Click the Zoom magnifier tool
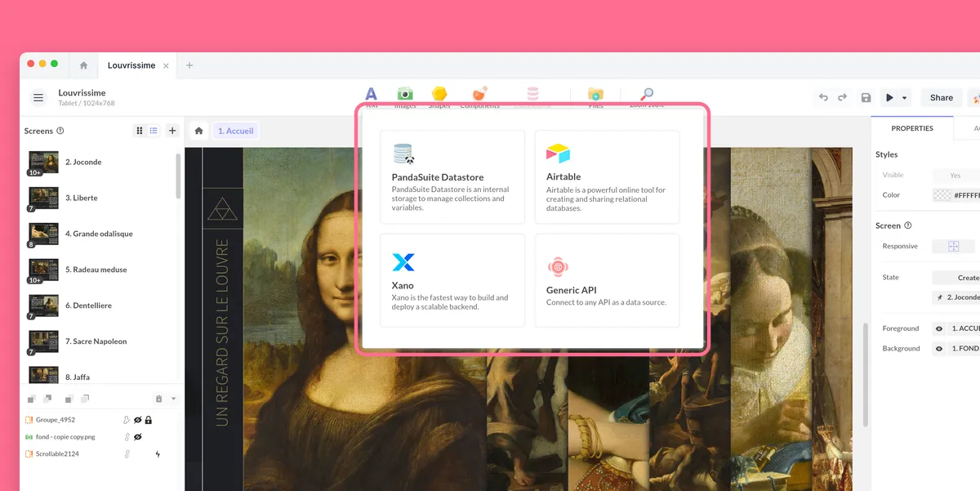The height and width of the screenshot is (491, 980). click(647, 96)
